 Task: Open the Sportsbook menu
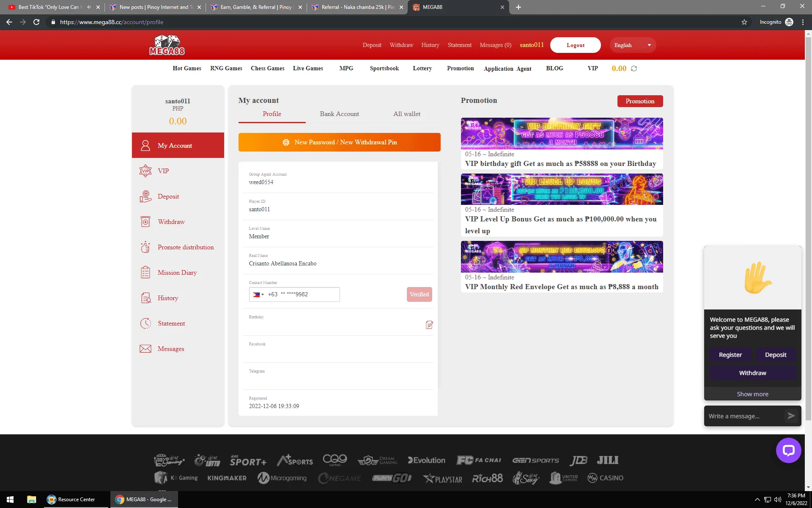coord(384,69)
